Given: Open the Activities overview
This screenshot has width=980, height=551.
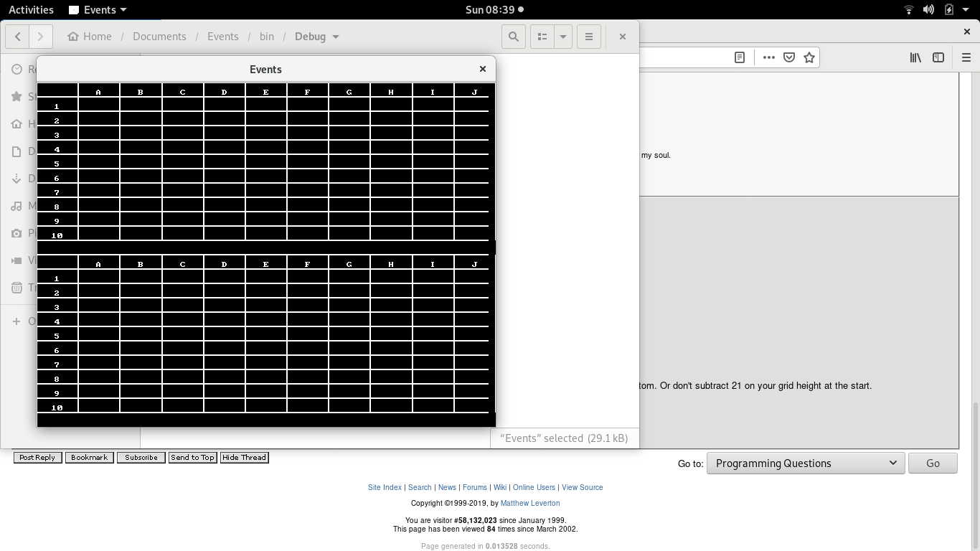Looking at the screenshot, I should click(31, 10).
